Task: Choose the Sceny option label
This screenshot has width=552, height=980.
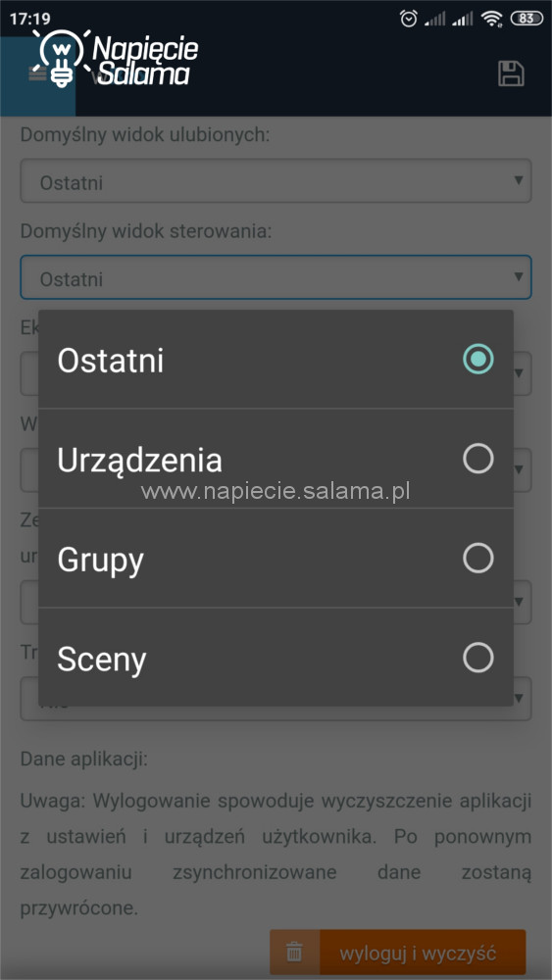Action: 102,659
